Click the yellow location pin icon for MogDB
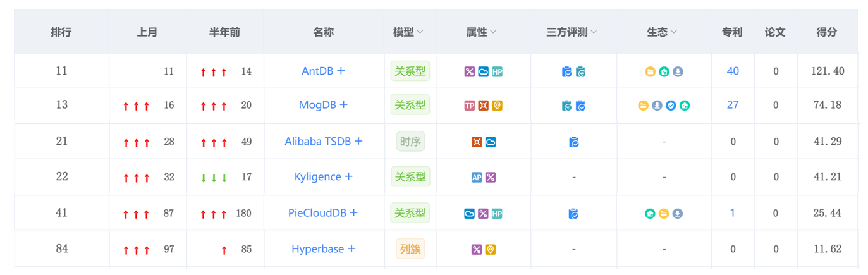 pyautogui.click(x=497, y=106)
